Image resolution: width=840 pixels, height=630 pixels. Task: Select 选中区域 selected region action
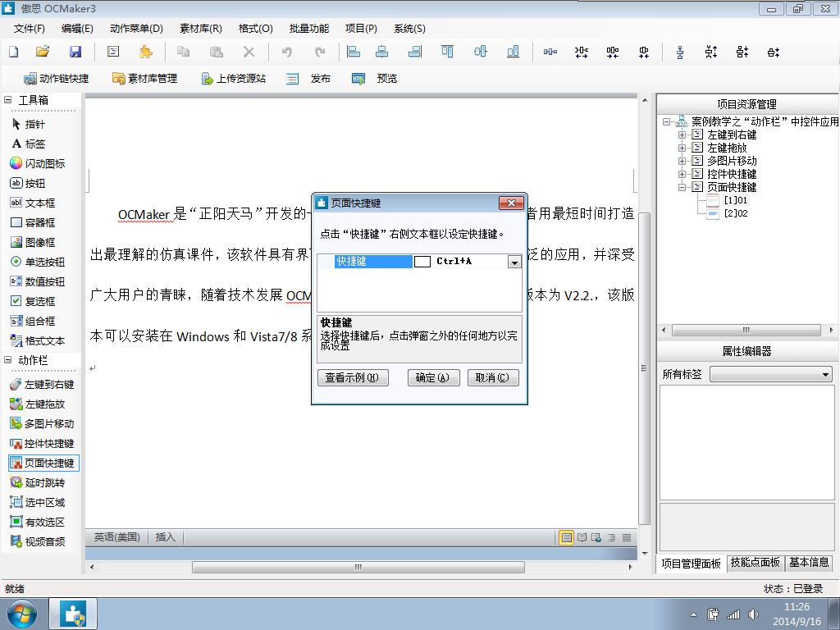(x=38, y=503)
